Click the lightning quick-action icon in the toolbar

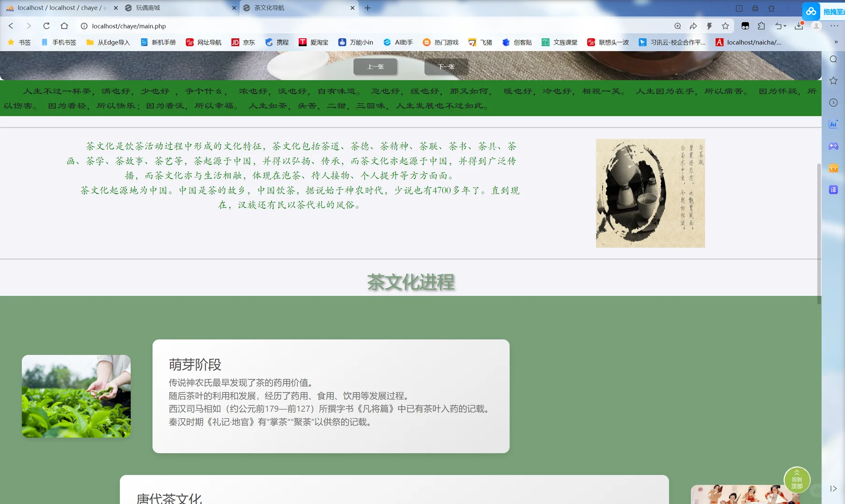tap(709, 26)
